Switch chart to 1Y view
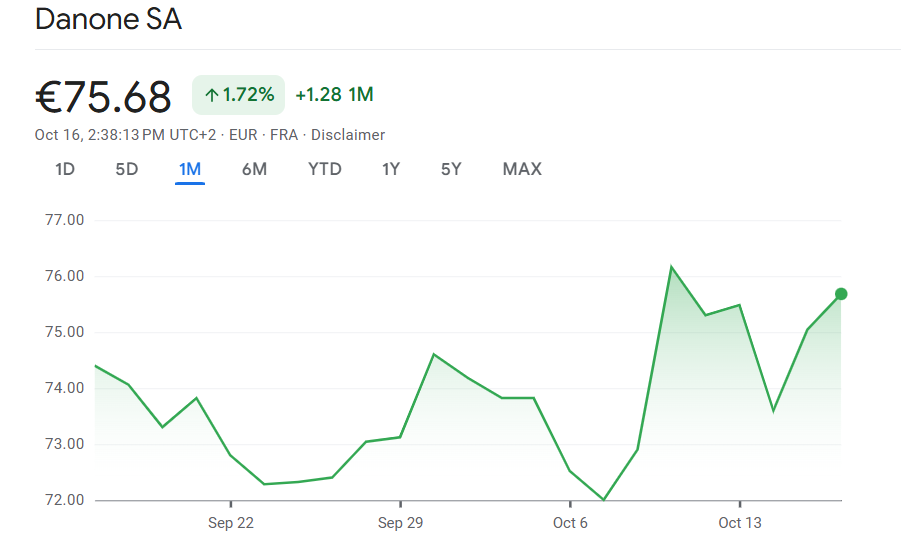 tap(391, 169)
